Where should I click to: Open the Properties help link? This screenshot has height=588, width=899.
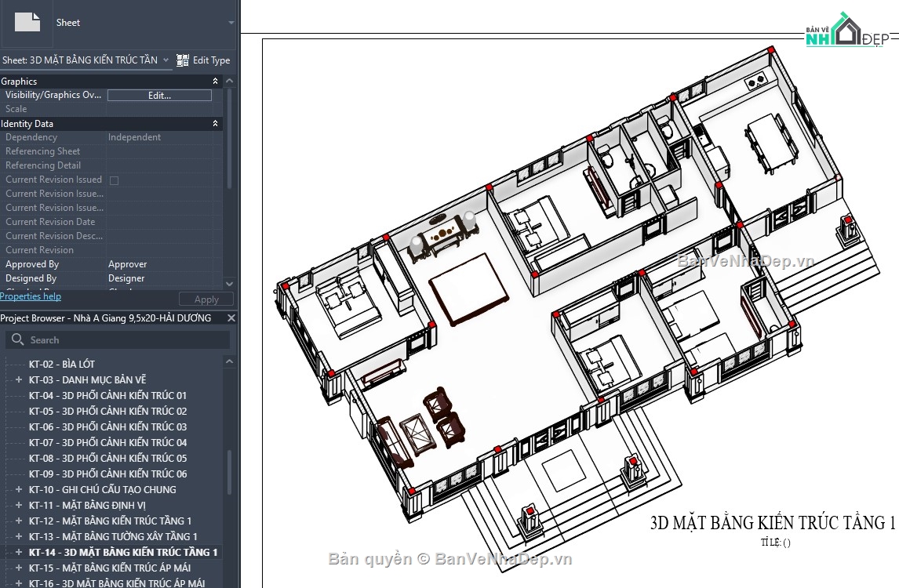click(31, 296)
